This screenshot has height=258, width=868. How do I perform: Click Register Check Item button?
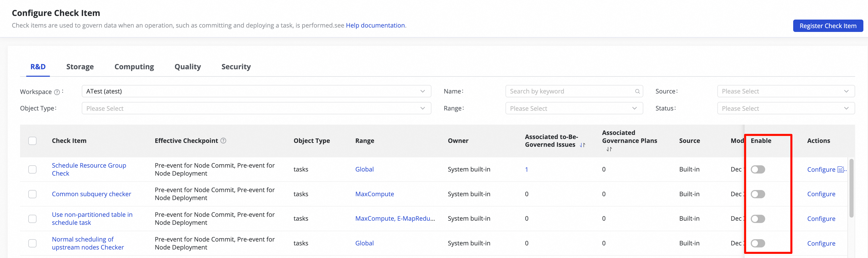click(828, 26)
